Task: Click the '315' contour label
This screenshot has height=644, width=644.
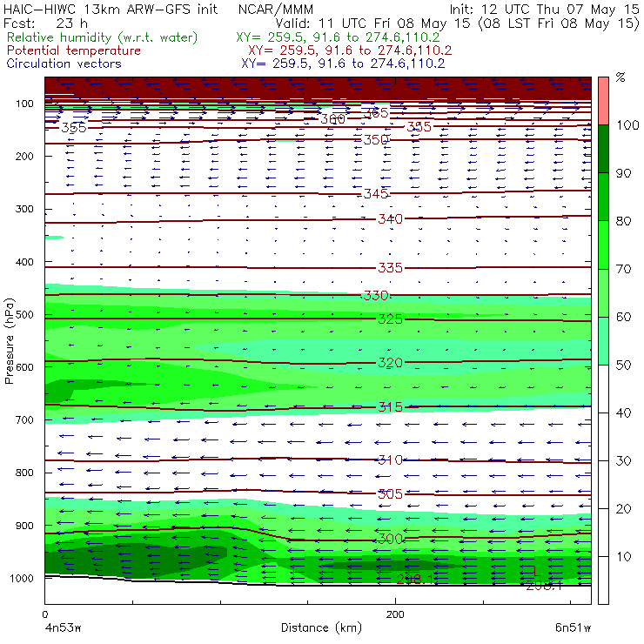Action: coord(390,407)
